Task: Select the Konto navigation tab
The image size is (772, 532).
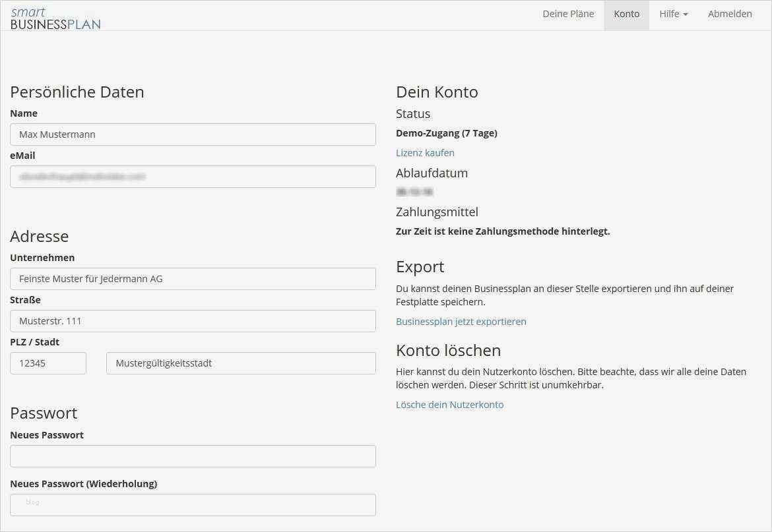Action: (626, 14)
